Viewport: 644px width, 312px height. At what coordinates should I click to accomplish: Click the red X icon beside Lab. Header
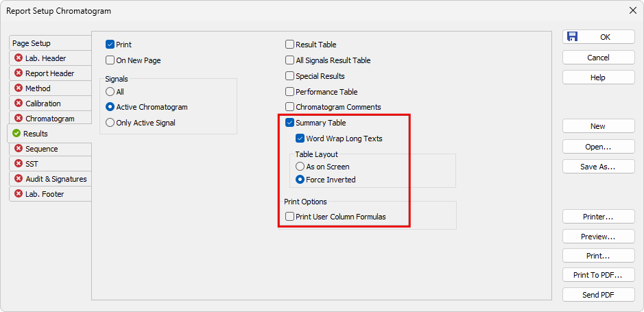coord(18,58)
